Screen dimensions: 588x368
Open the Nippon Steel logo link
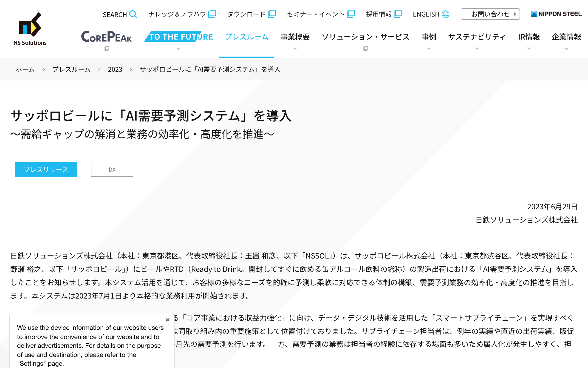[556, 14]
